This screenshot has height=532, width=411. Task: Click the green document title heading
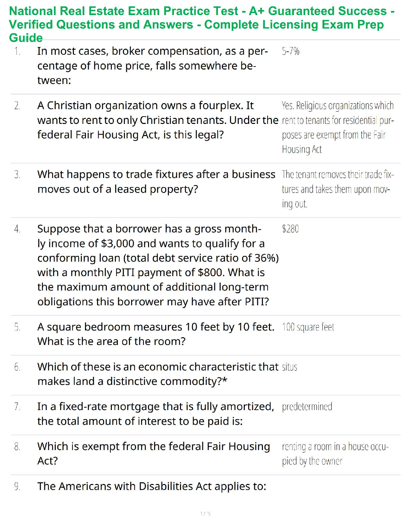(201, 24)
